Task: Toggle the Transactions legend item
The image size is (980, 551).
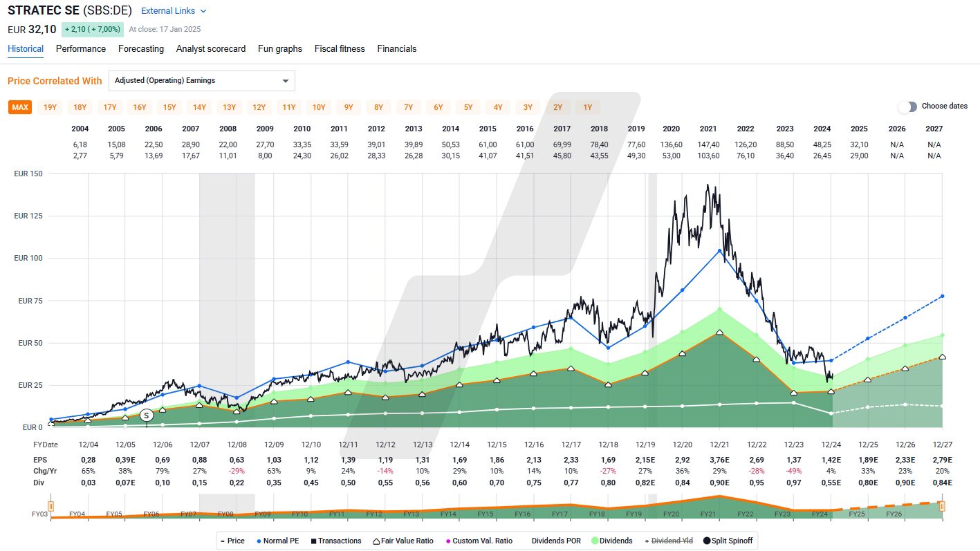Action: (335, 541)
